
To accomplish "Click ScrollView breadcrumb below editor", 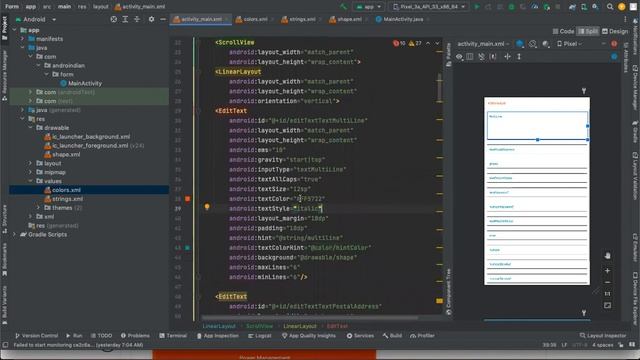I will coord(260,326).
